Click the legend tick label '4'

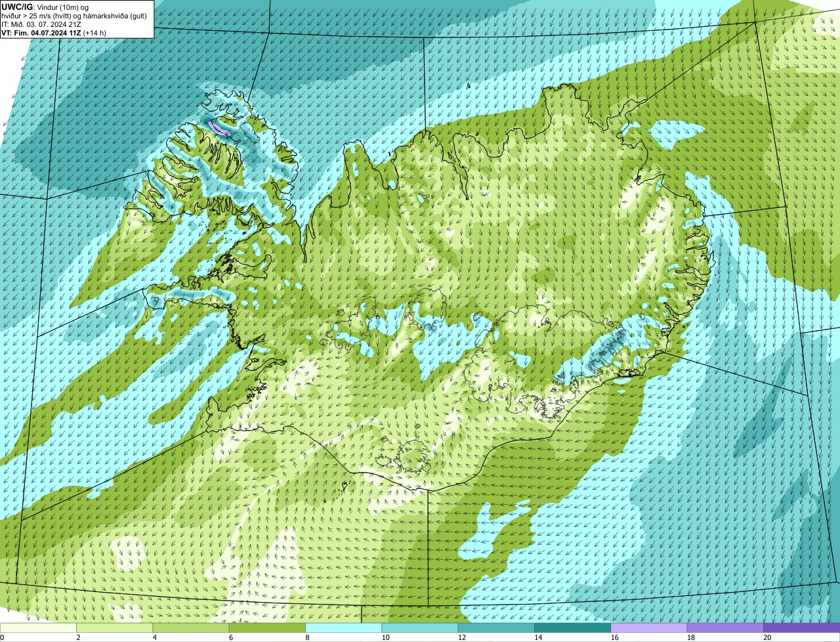[154, 637]
